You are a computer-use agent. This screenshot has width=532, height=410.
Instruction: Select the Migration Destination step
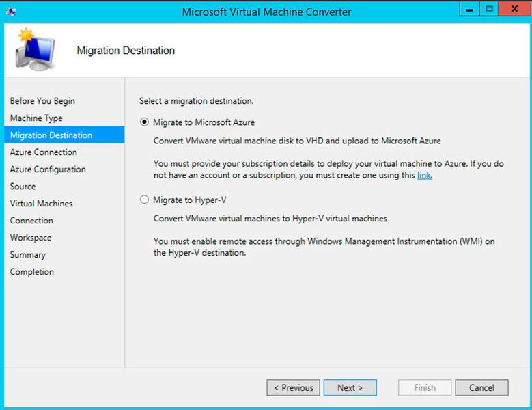pyautogui.click(x=64, y=135)
